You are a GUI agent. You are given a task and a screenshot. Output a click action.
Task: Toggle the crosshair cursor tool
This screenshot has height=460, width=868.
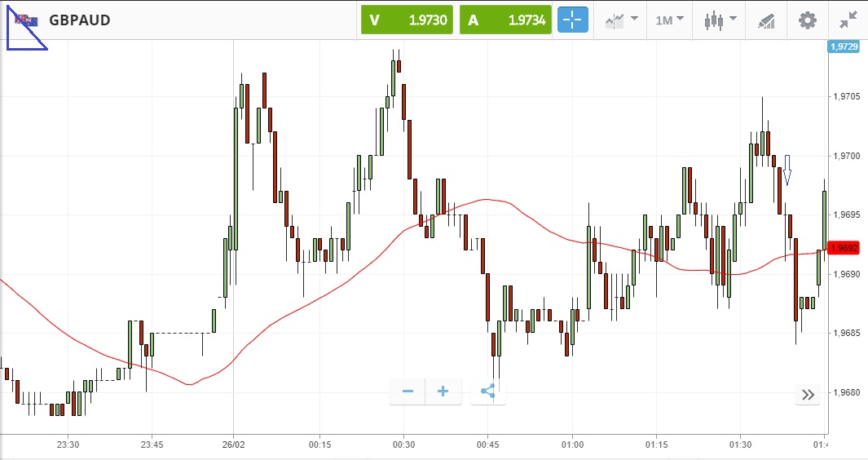[572, 20]
